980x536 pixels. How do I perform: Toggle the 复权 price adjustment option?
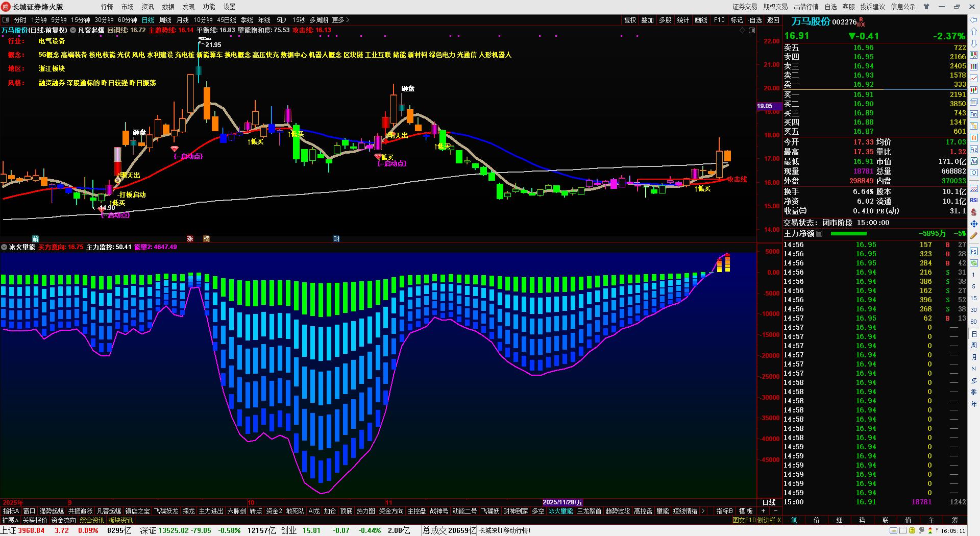click(630, 20)
